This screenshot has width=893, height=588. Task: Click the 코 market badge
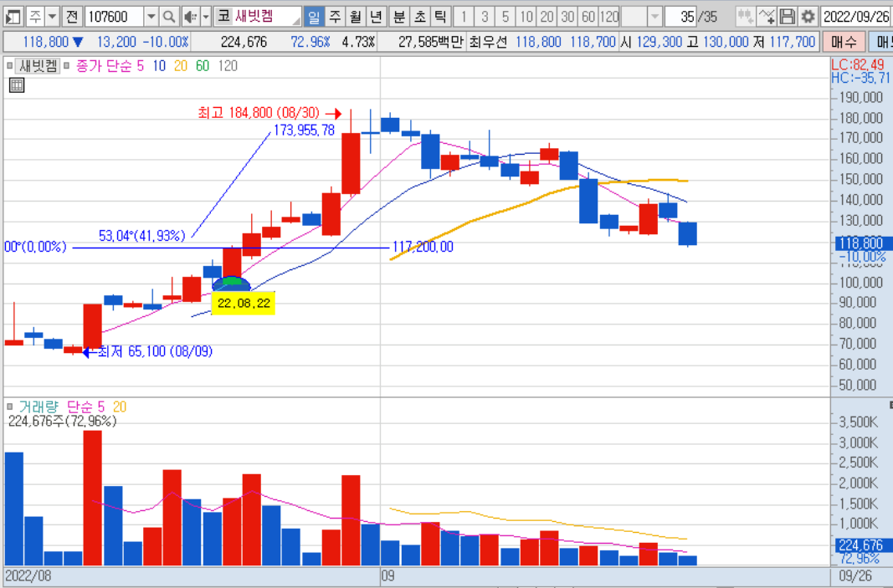point(223,17)
